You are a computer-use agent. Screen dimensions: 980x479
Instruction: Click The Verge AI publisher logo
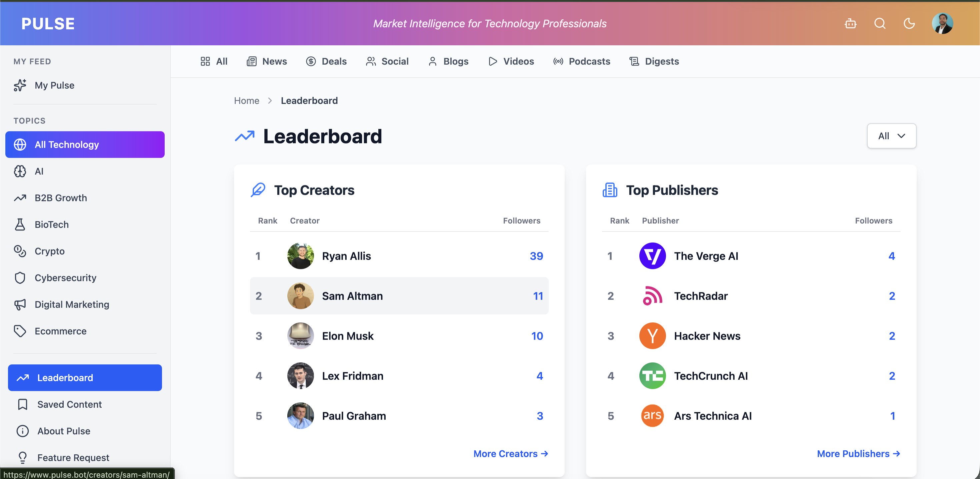[x=652, y=256]
